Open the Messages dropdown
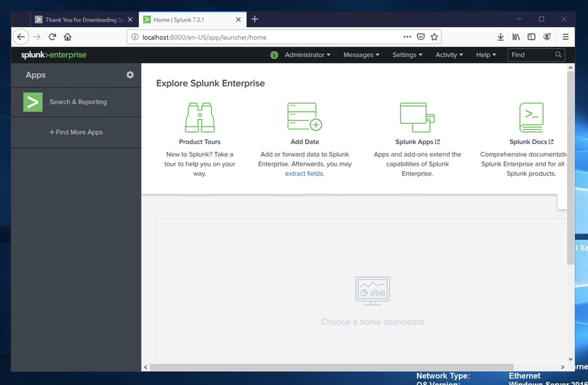 (361, 55)
